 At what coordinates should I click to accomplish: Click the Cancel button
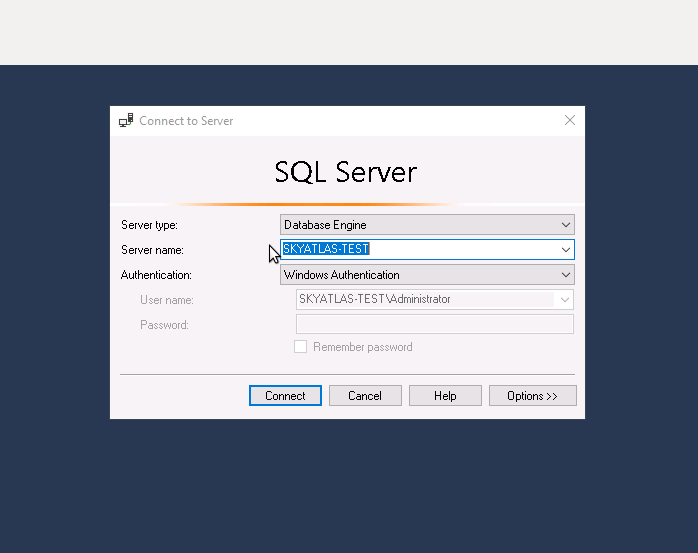tap(365, 396)
